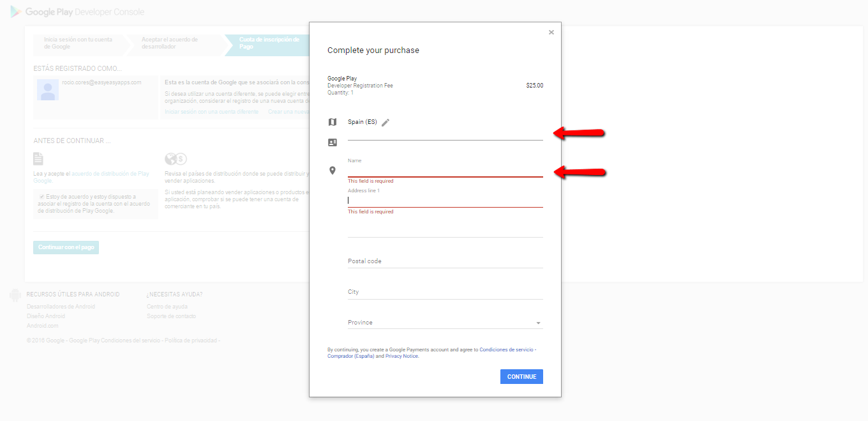Click the location pin icon by the address fields

point(333,170)
